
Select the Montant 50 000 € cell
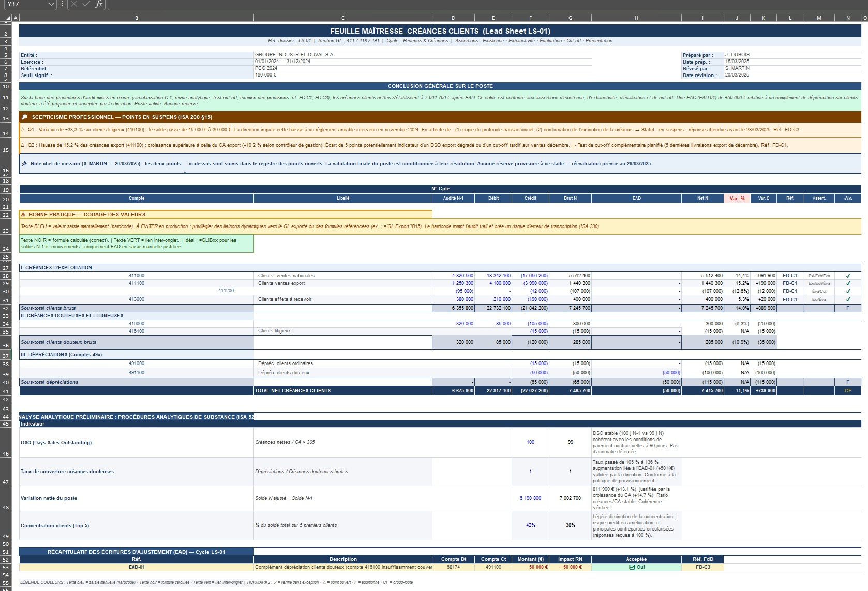point(530,567)
